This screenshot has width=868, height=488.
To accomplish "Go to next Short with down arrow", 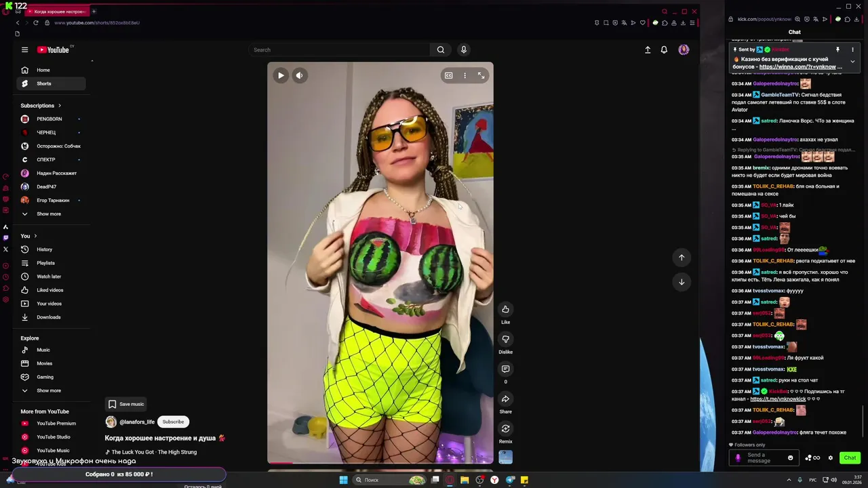I will [x=682, y=282].
